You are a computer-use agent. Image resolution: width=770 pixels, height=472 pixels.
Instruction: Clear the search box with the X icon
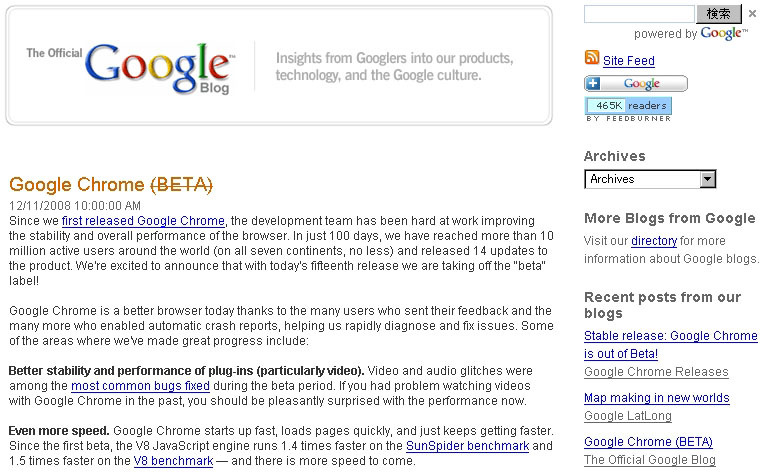(x=752, y=14)
